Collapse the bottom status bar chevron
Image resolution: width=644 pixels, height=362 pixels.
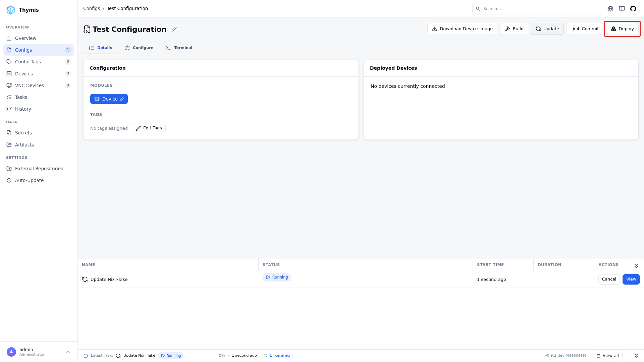point(636,356)
